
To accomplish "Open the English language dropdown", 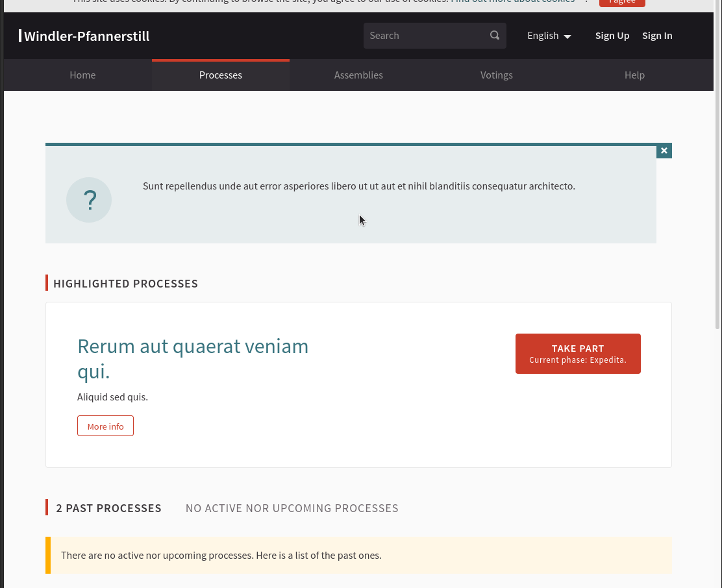I will pos(549,36).
